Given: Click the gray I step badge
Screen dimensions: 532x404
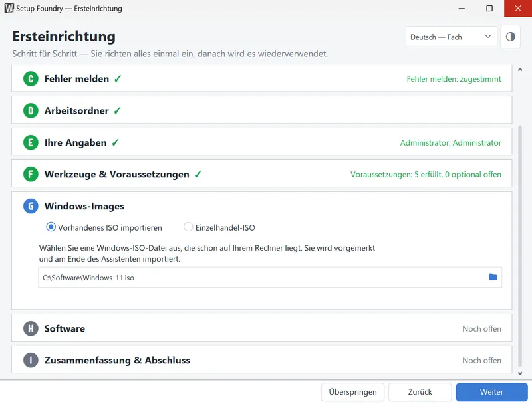Looking at the screenshot, I should (31, 360).
